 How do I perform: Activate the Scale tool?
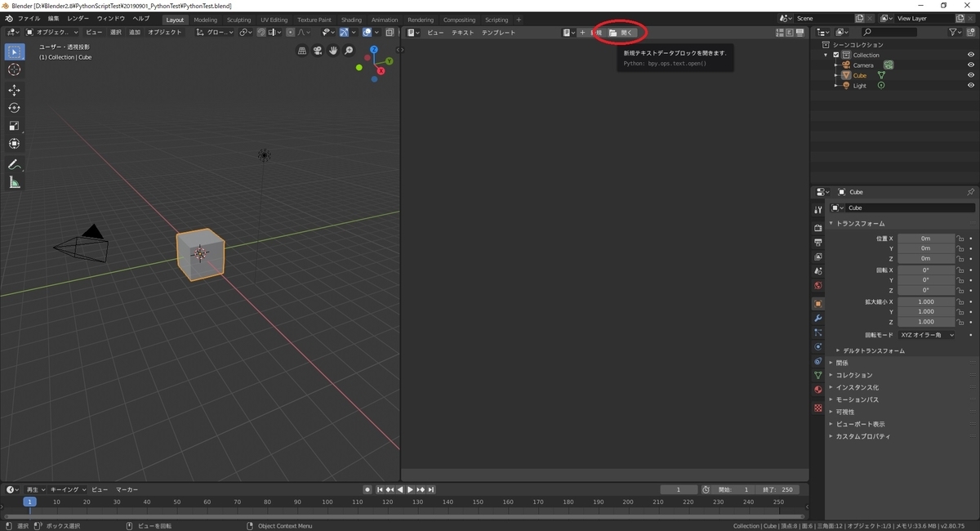(x=14, y=126)
